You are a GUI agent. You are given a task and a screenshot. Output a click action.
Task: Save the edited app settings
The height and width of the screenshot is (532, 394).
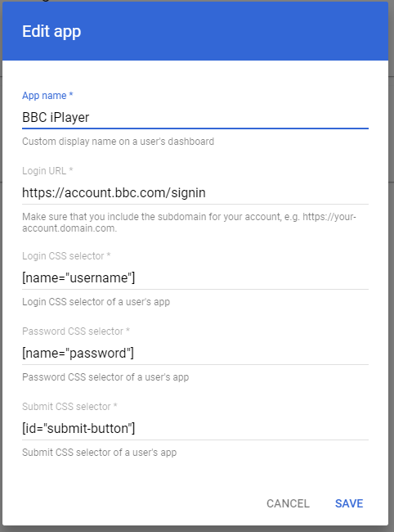pyautogui.click(x=349, y=503)
